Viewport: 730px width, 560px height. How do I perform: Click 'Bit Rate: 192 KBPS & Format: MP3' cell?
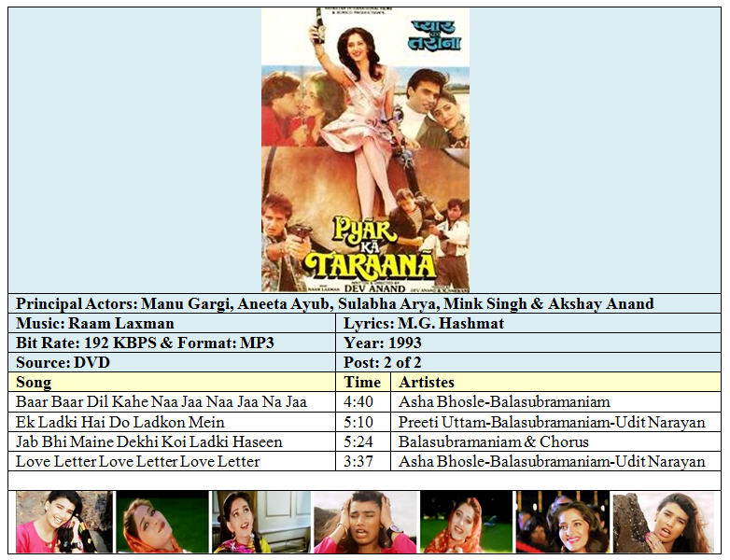click(172, 343)
